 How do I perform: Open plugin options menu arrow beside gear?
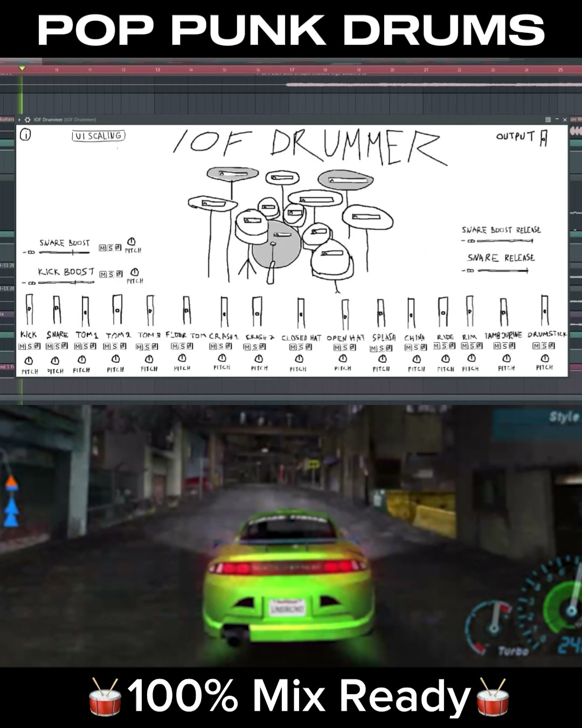20,120
